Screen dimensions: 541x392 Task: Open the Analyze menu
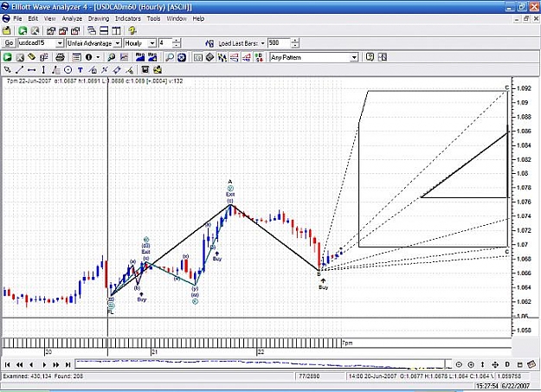(x=72, y=19)
